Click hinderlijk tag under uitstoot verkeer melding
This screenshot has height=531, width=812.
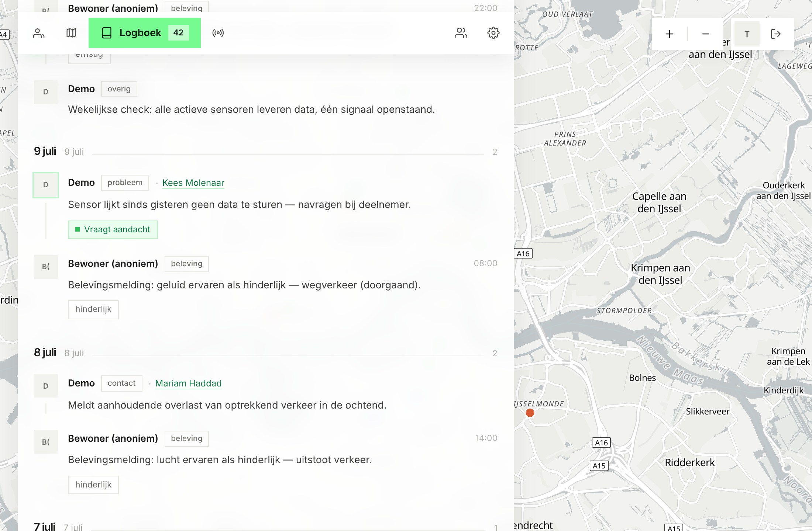tap(93, 485)
